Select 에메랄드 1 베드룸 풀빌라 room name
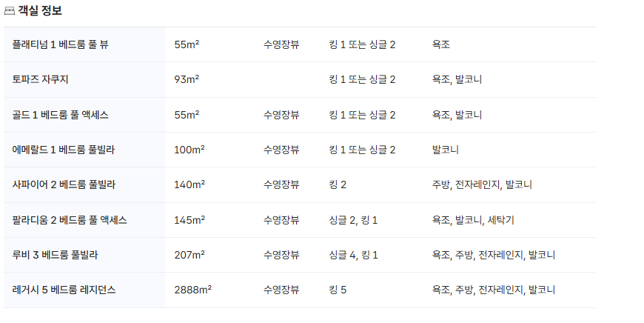The image size is (644, 323). tap(64, 150)
